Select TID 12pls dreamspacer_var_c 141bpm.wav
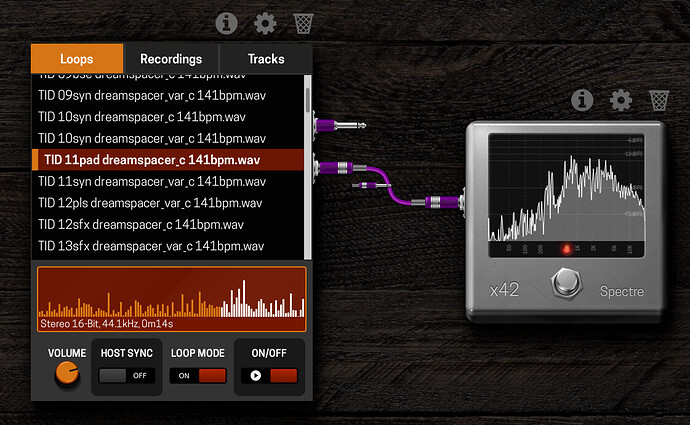The height and width of the screenshot is (425, 690). (168, 203)
